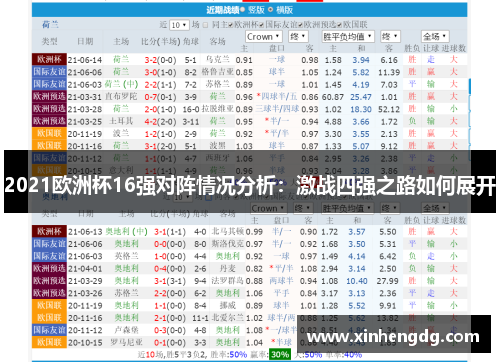The image size is (500, 362).
Task: Uncheck the 欧洲杯 filter for 荷兰
Action: pos(231,25)
